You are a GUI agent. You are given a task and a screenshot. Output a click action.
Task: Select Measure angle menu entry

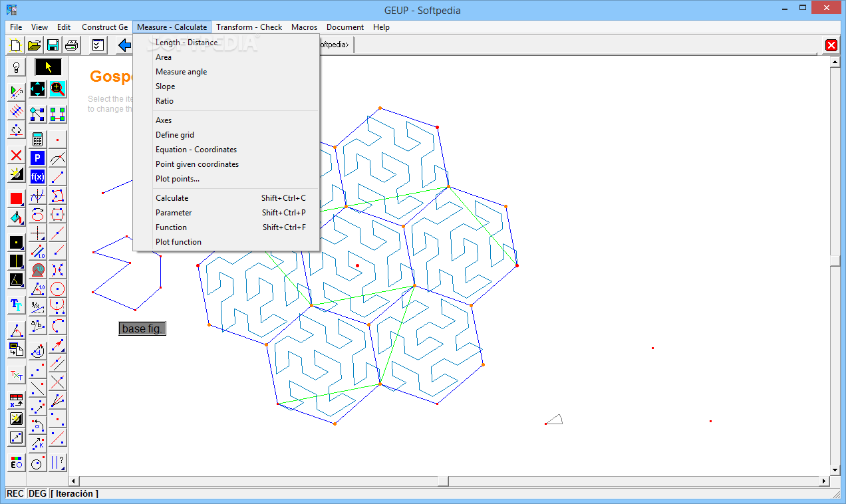[x=226, y=72]
